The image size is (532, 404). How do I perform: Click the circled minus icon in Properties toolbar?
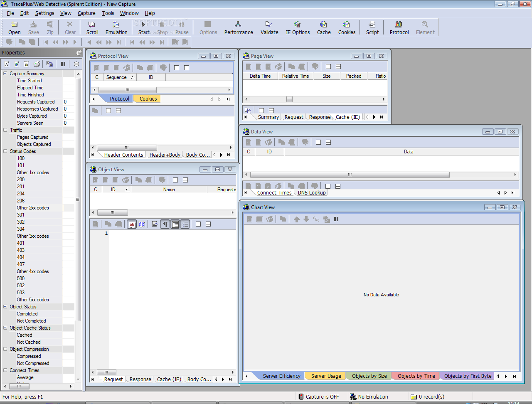76,64
